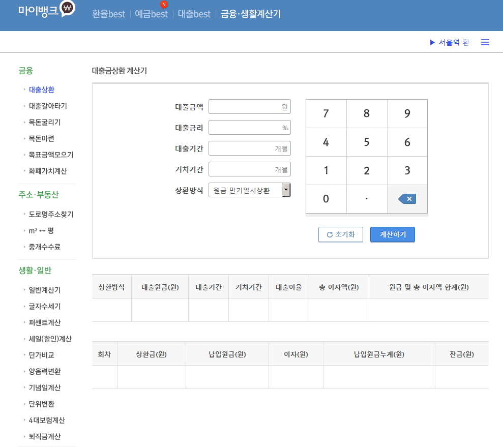The image size is (503, 448).
Task: Open 대출갈아타기 in the sidebar
Action: pyautogui.click(x=48, y=106)
